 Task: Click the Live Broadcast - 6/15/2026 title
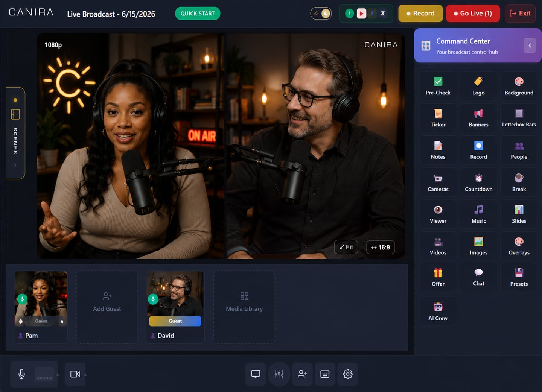point(111,14)
